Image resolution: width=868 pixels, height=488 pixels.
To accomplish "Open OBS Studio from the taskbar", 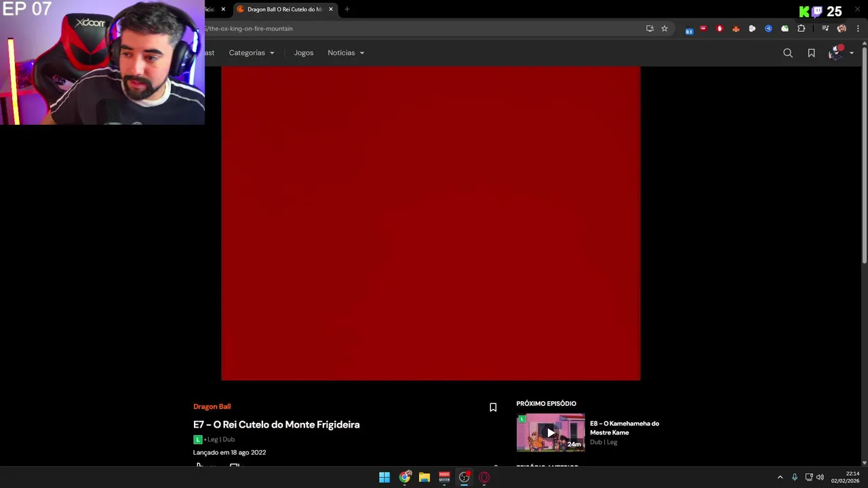I will click(x=465, y=477).
